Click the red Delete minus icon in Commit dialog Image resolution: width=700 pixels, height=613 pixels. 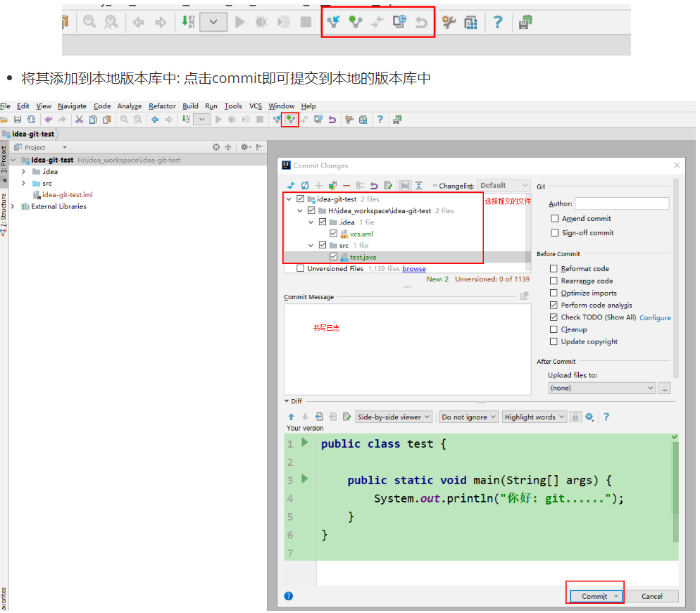[x=346, y=186]
